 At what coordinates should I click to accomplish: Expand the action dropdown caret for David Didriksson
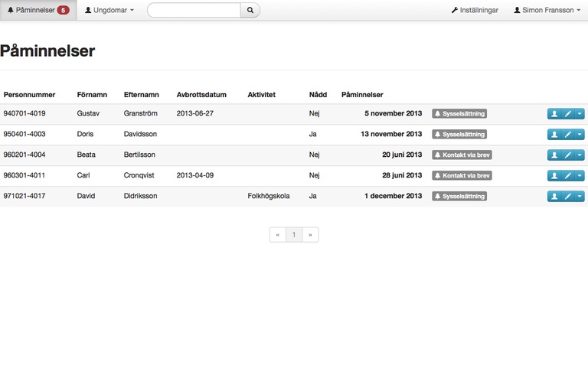pyautogui.click(x=580, y=196)
